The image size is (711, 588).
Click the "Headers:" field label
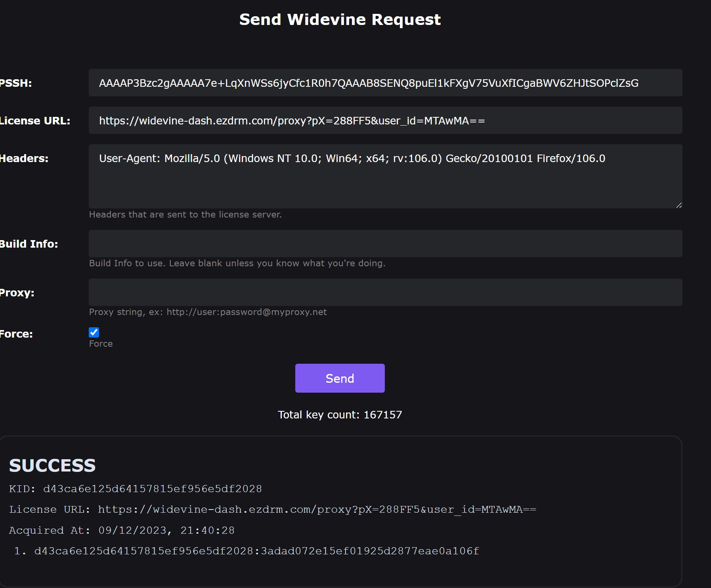[x=24, y=158]
